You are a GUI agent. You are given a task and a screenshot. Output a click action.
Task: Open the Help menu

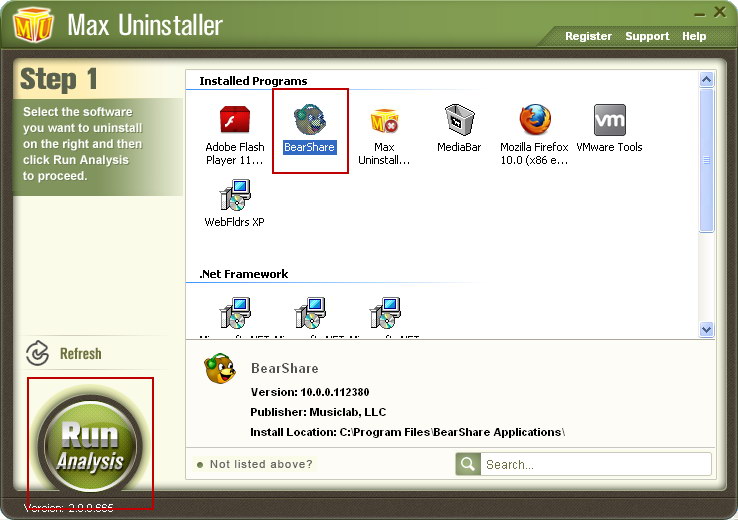coord(694,36)
